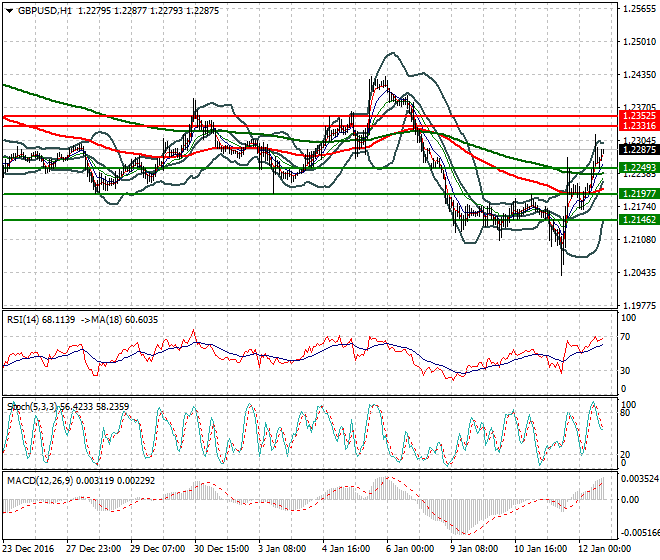Select the 3 Jan 08:00 time label
The height and width of the screenshot is (560, 660).
pos(282,549)
